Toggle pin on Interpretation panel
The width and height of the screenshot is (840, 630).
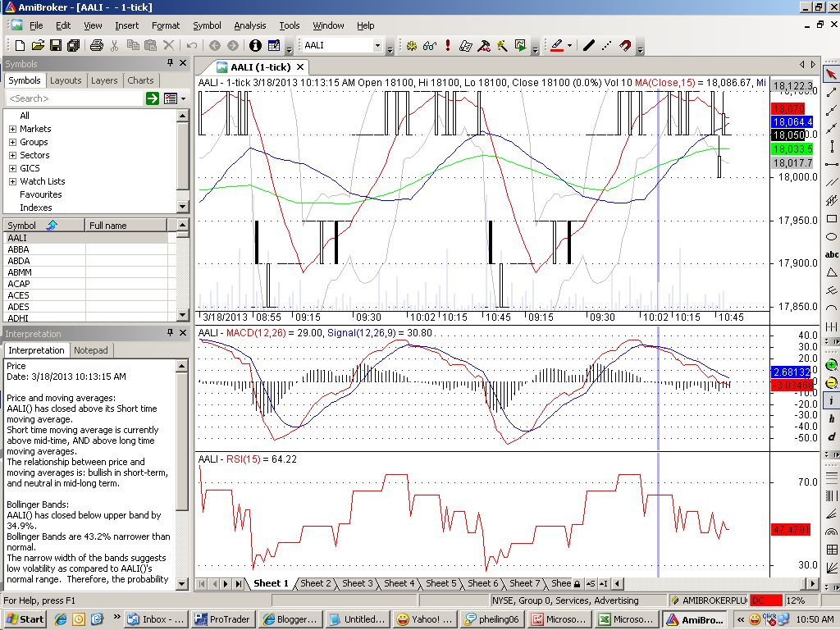[x=170, y=333]
